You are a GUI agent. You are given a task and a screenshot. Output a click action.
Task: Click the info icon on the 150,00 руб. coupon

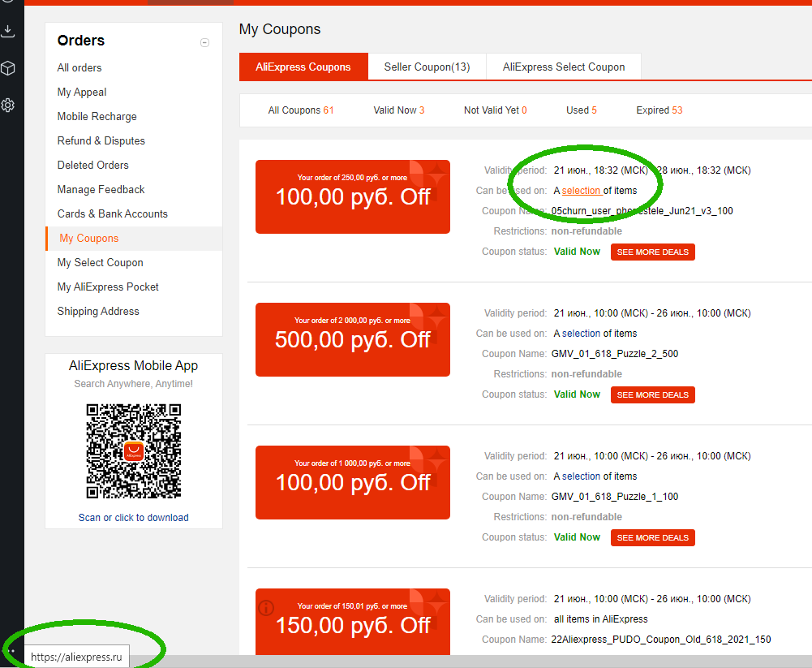coord(266,607)
